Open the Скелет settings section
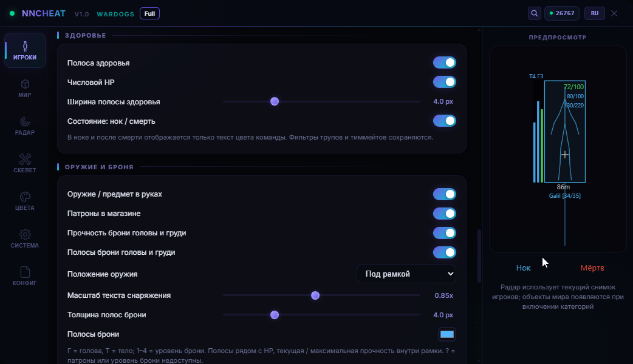Image resolution: width=633 pixels, height=364 pixels. point(25,163)
